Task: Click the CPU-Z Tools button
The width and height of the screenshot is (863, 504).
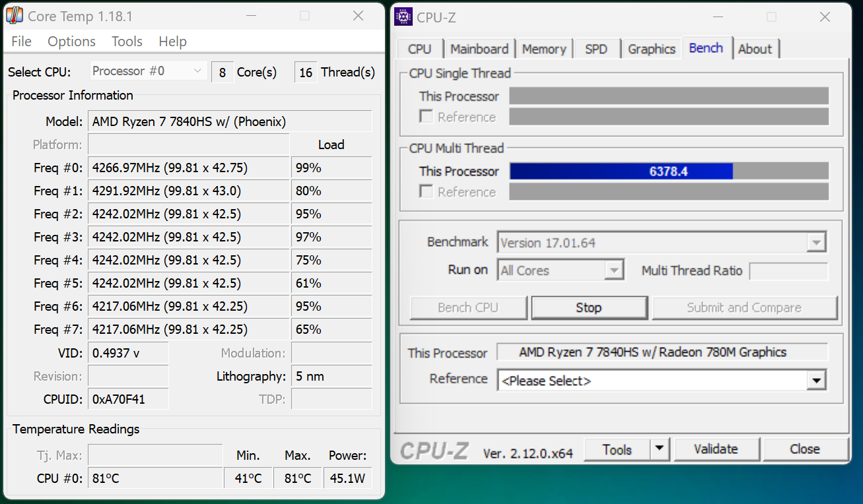Action: coord(617,450)
